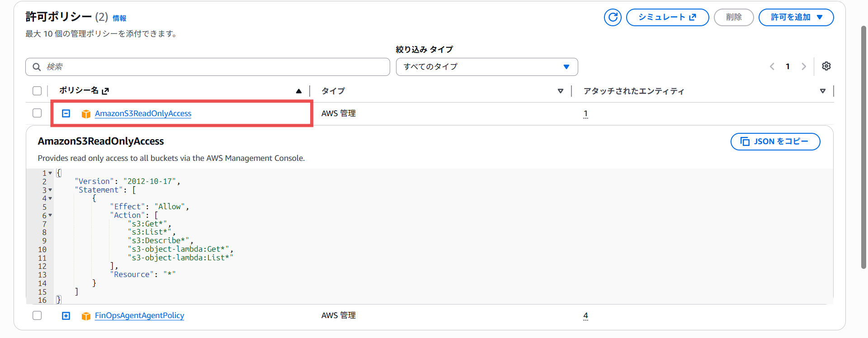
Task: Click page number 1 in pagination
Action: click(788, 66)
